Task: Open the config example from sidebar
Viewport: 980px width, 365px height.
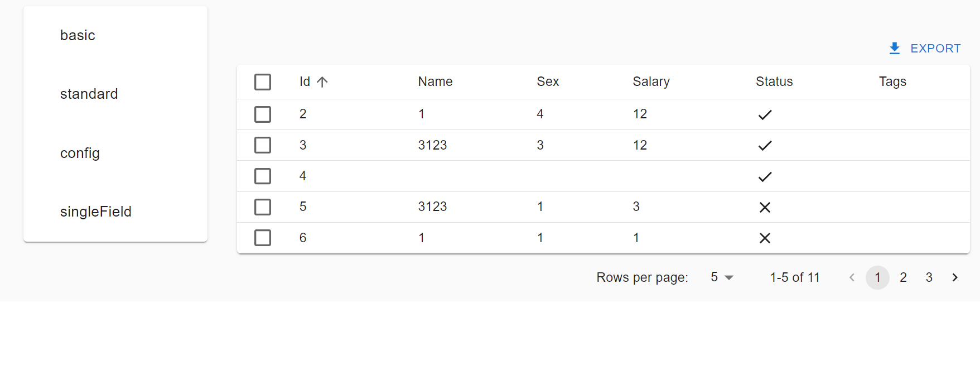Action: point(80,153)
